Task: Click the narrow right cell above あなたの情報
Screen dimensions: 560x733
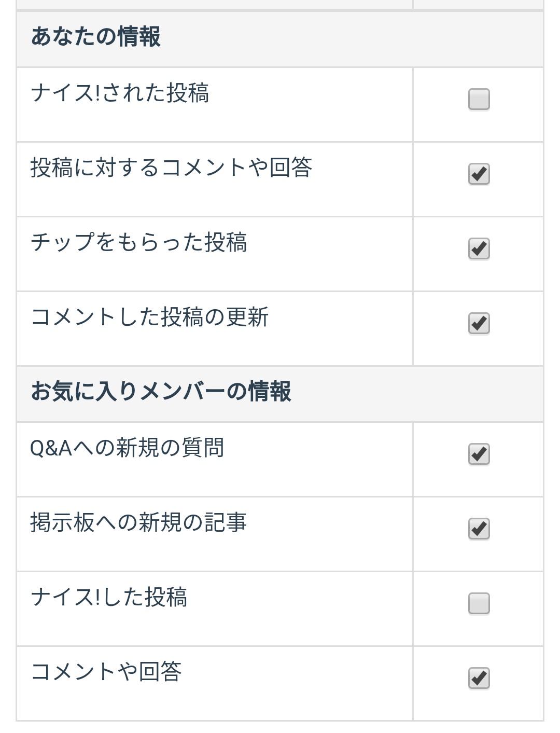Action: tap(478, 4)
